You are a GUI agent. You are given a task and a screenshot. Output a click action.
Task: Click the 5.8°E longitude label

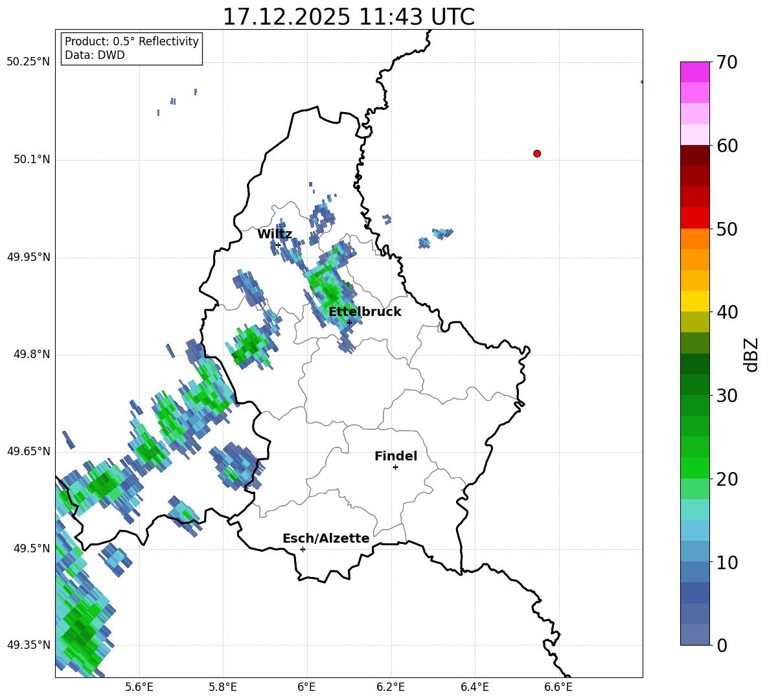tap(223, 687)
